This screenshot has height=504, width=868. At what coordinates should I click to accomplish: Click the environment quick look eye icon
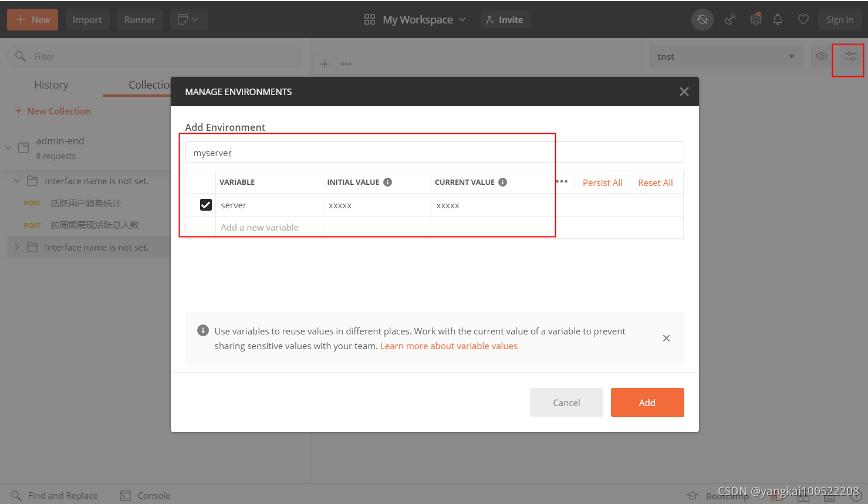click(822, 56)
